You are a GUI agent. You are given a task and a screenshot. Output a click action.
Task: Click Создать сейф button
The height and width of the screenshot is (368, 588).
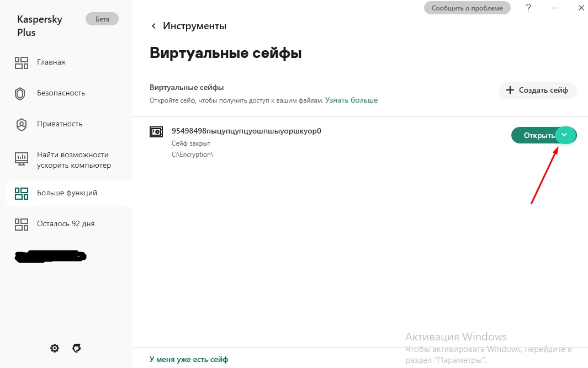point(537,90)
